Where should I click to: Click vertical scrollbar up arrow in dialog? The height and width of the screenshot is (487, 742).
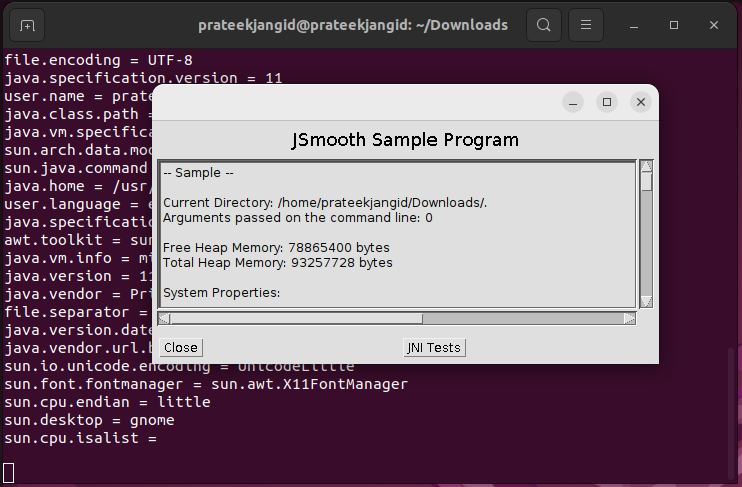pos(646,166)
